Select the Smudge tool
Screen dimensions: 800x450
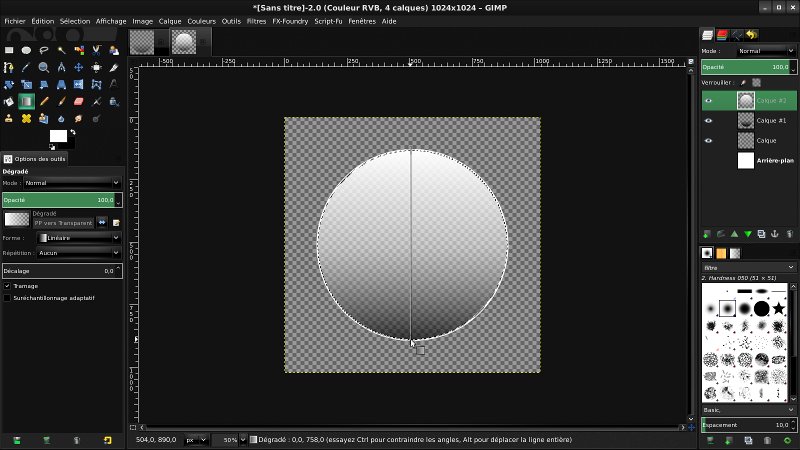[x=79, y=119]
